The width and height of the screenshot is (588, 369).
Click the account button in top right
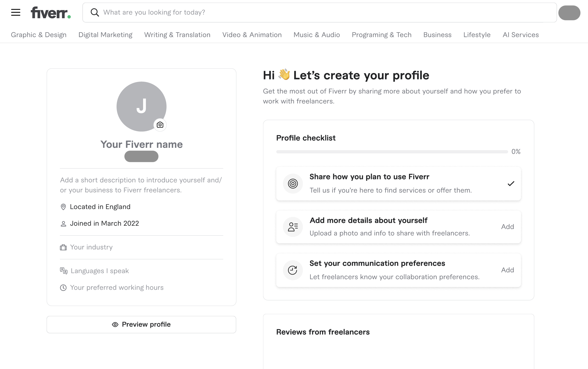click(569, 13)
